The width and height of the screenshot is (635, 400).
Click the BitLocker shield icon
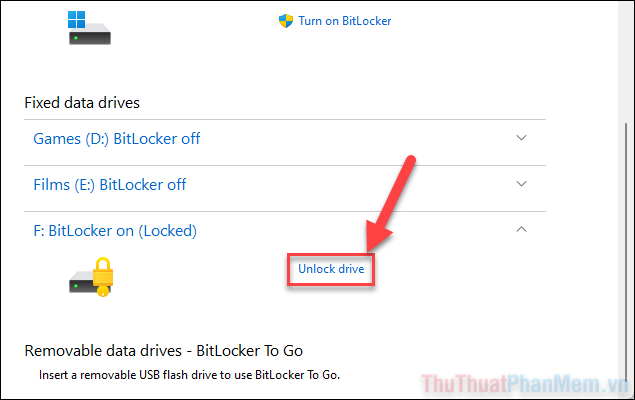pos(286,21)
